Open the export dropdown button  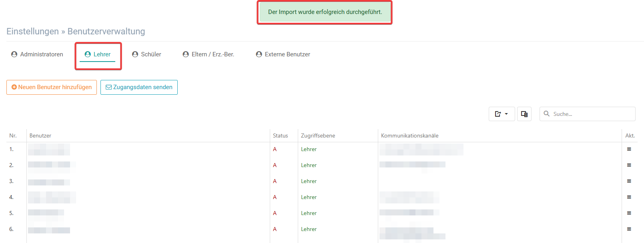(x=502, y=114)
